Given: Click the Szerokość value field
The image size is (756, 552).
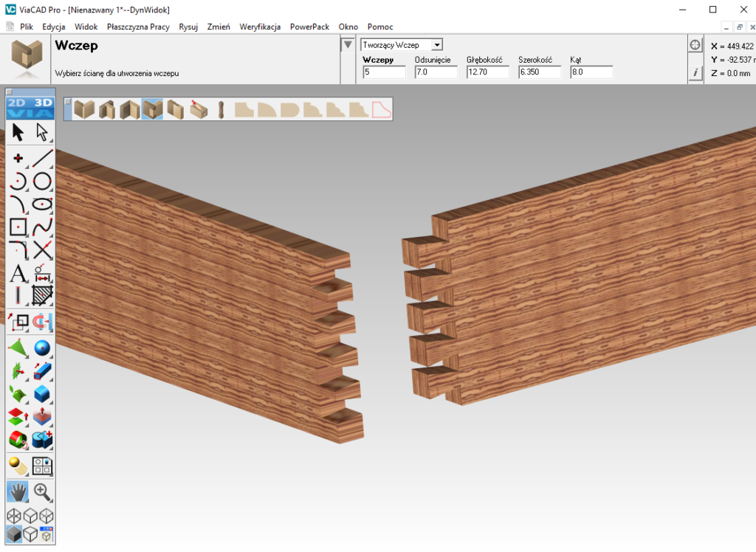Looking at the screenshot, I should 540,72.
